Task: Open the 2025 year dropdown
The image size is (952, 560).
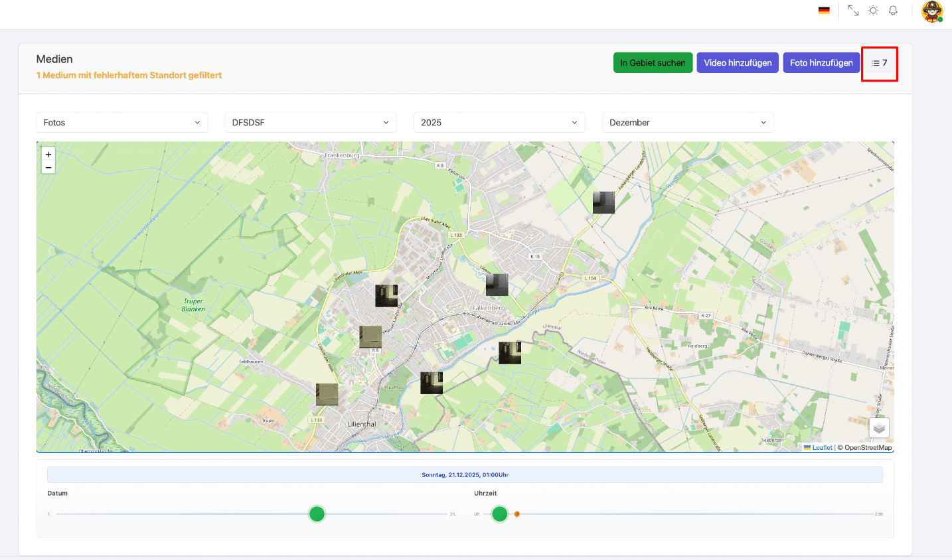Action: (x=499, y=123)
